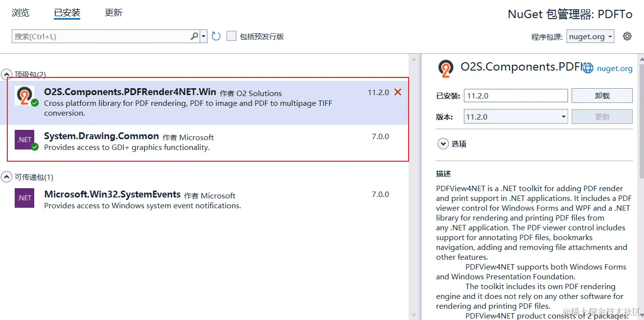Collapse the 顶级包(2) group
This screenshot has width=644, height=320.
pos(7,74)
